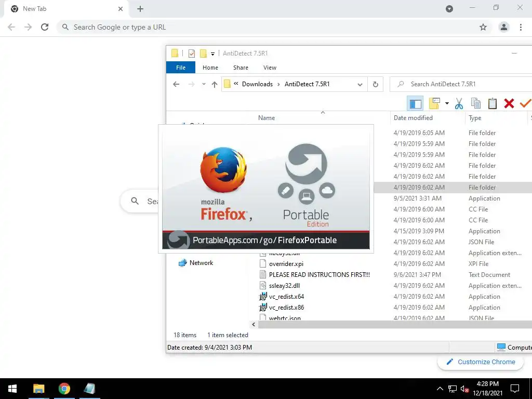532x399 pixels.
Task: Open the View ribbon tab
Action: [270, 68]
